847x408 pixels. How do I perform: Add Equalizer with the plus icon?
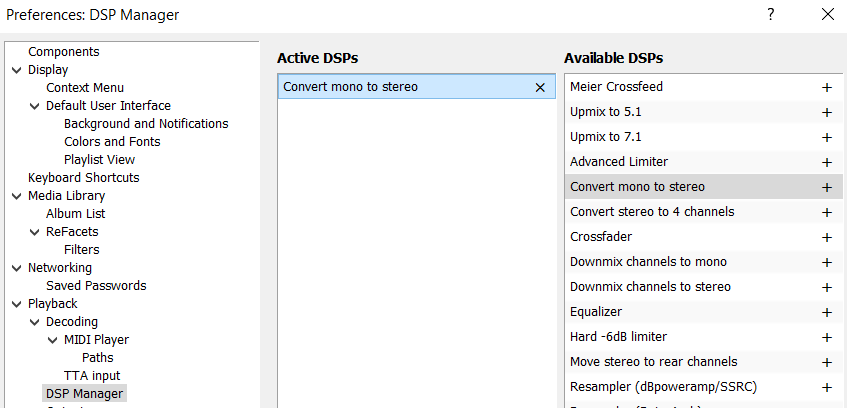(x=826, y=312)
